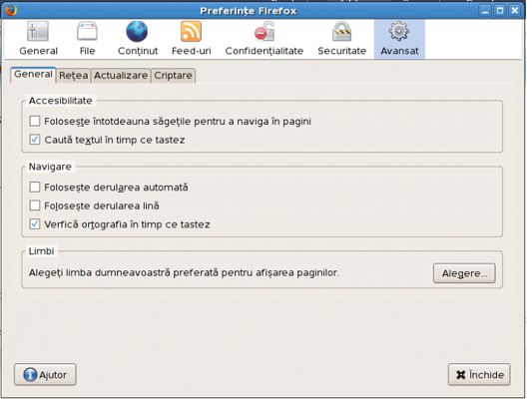Enable Folosește derularea automată
The height and width of the screenshot is (399, 532).
tap(35, 187)
